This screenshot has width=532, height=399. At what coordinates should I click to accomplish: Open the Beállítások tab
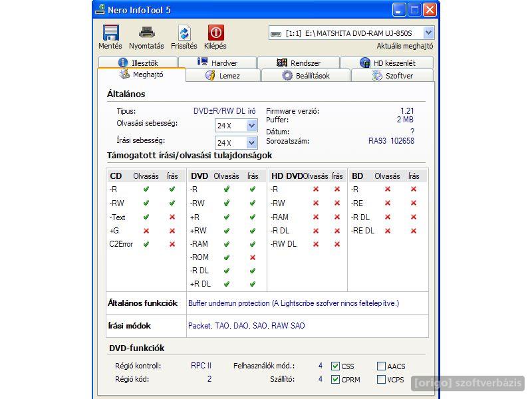coord(306,75)
